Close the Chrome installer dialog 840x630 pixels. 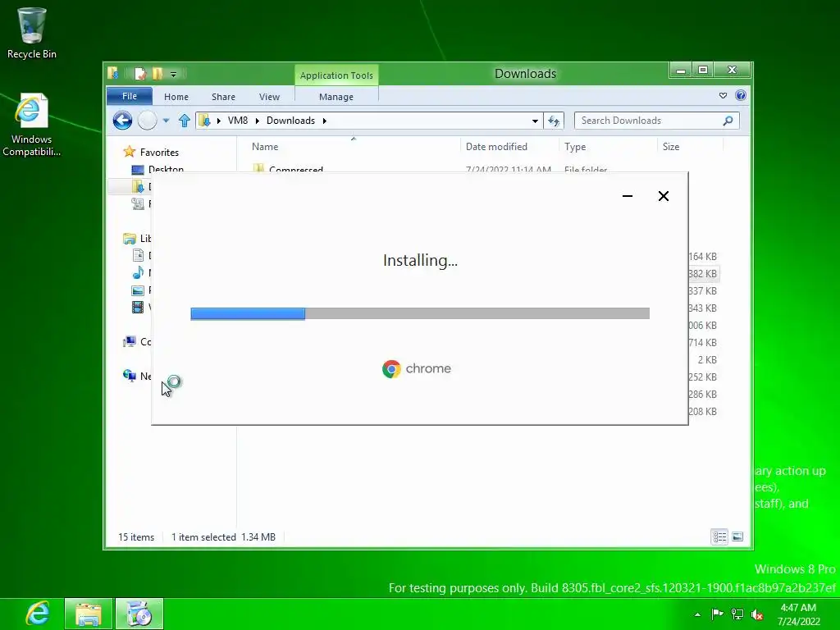tap(663, 196)
